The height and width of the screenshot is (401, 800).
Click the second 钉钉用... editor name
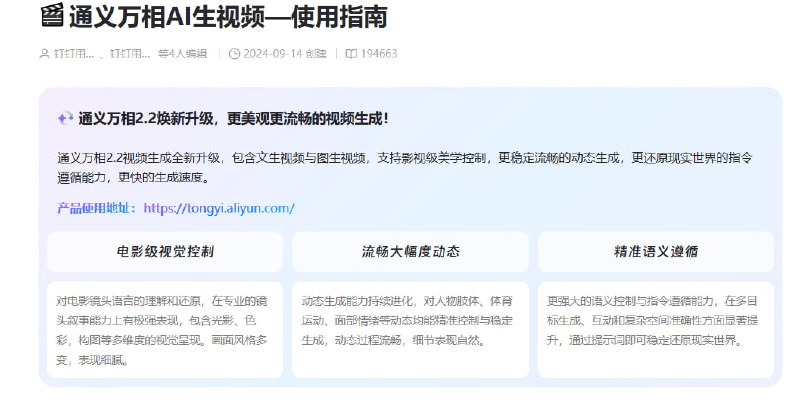130,54
